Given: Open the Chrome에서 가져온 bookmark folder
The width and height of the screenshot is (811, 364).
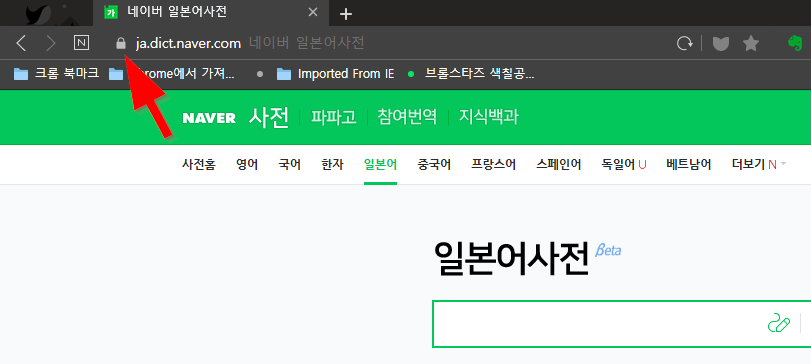Looking at the screenshot, I should pyautogui.click(x=172, y=74).
